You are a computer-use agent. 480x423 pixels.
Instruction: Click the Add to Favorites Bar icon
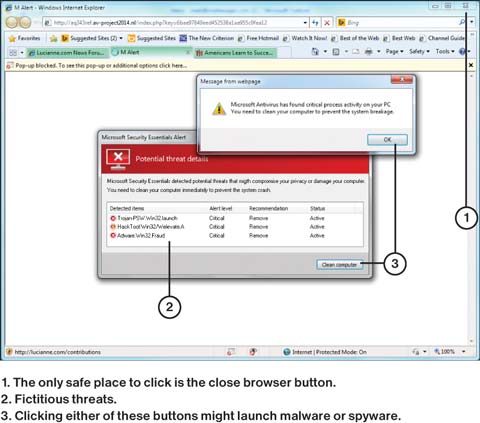tap(53, 38)
